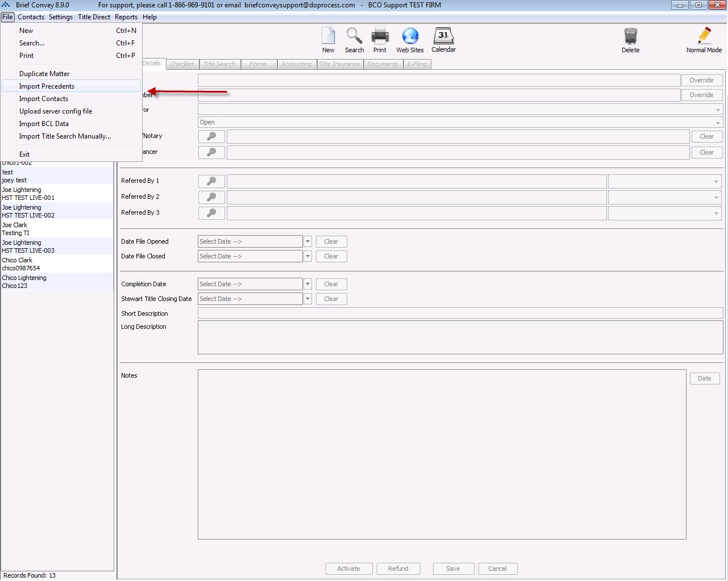
Task: Select matter HST TEST LIVE-003
Action: [x=57, y=246]
